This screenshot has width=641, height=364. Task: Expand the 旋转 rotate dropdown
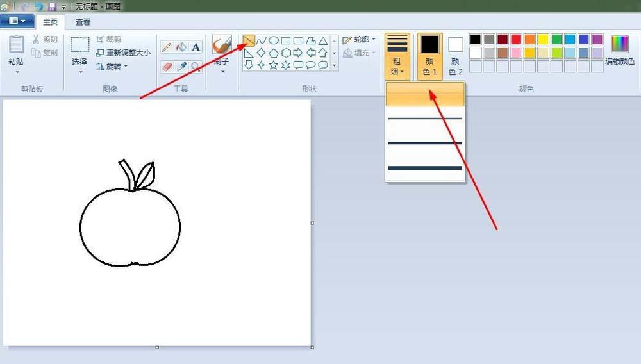(112, 66)
